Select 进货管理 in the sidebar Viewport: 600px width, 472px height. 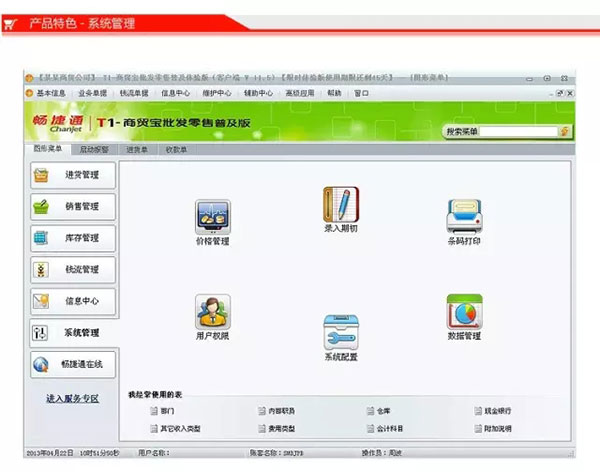point(73,175)
